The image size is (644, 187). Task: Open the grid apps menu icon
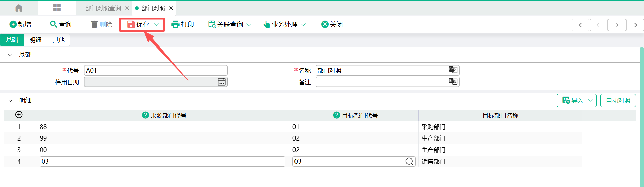pos(57,8)
